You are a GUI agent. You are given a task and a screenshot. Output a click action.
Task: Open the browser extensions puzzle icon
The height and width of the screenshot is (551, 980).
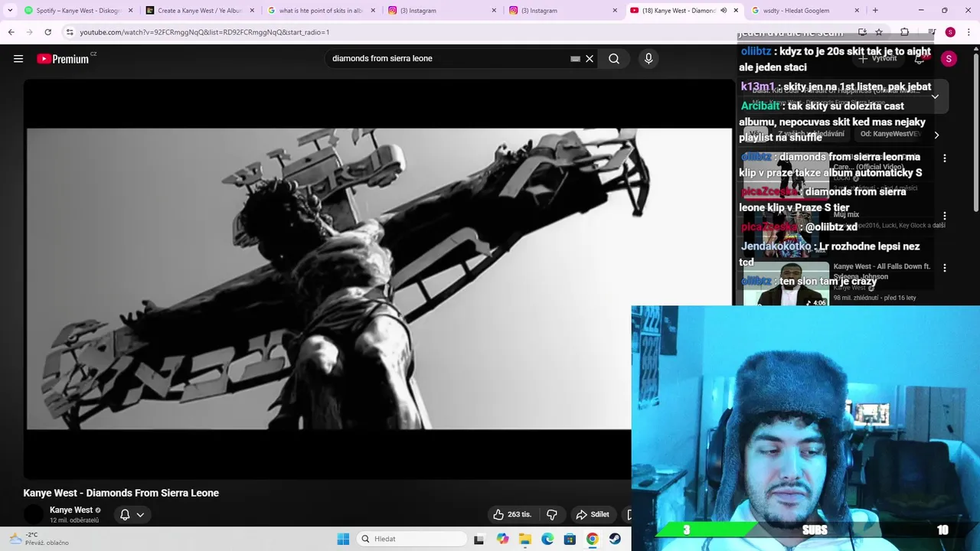pos(904,32)
